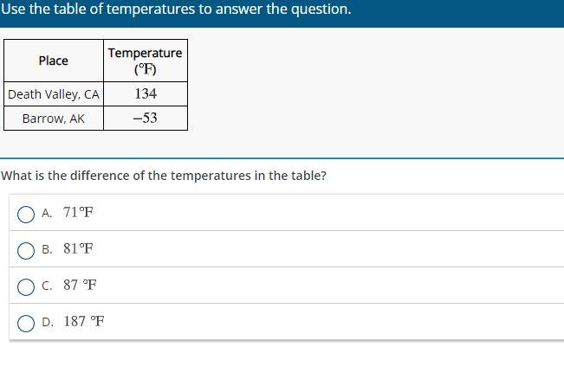Click the letter label 'A.'
564x392 pixels.
[47, 213]
